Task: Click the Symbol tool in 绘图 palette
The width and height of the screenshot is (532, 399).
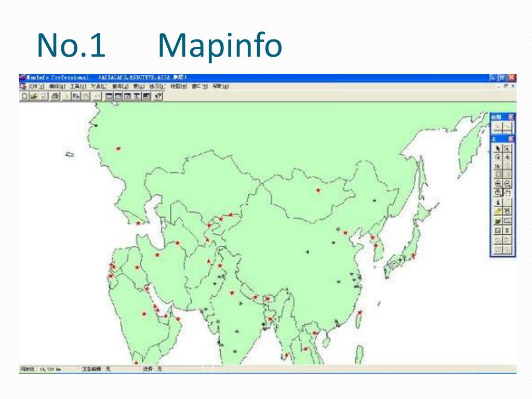Action: (x=497, y=127)
